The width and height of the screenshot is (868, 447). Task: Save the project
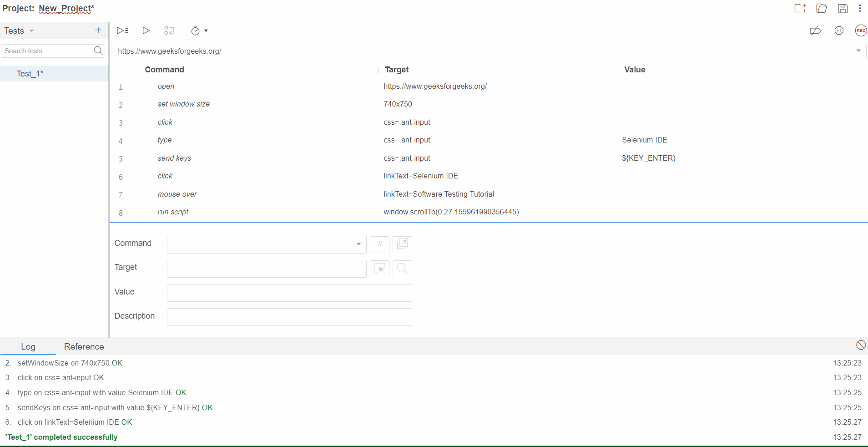click(x=843, y=8)
